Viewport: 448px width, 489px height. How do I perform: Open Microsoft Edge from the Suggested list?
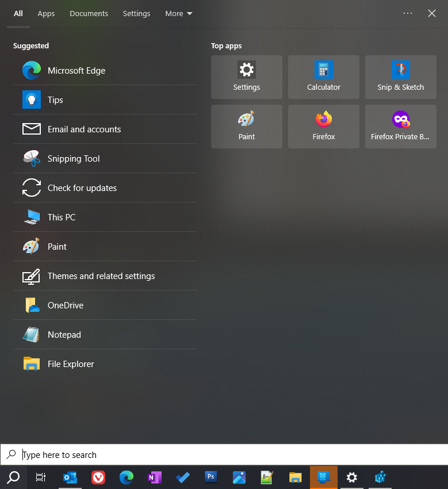(76, 71)
